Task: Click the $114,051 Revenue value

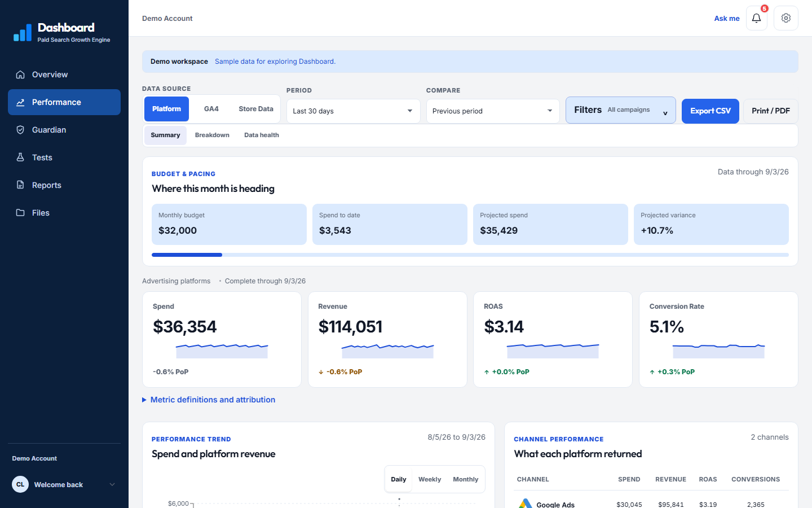Action: click(x=351, y=327)
